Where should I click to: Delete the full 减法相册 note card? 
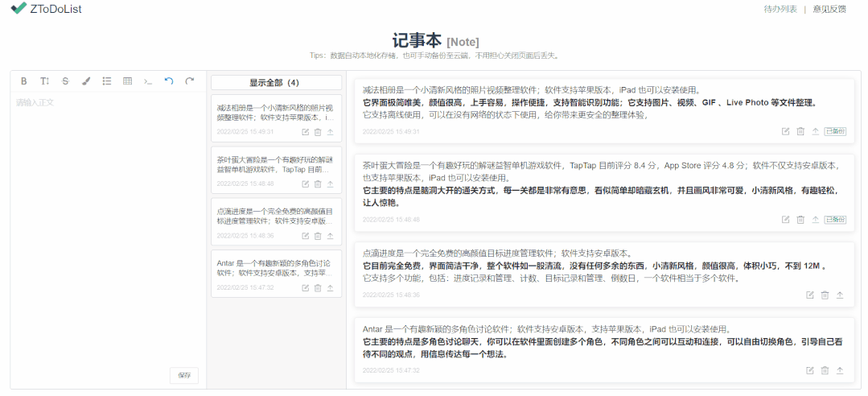point(800,131)
